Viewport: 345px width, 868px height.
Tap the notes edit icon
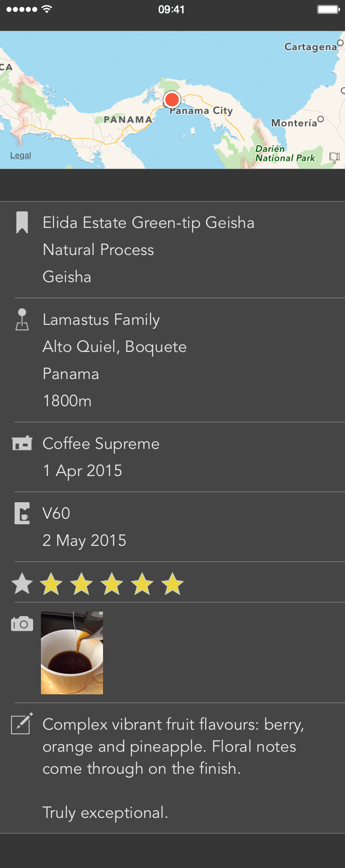(x=22, y=724)
